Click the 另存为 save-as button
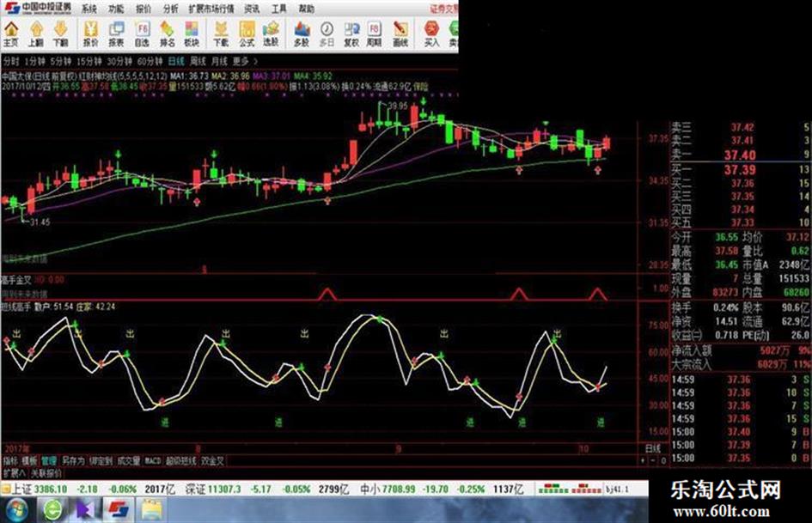Screen dimensions: 812x523 pos(73,460)
